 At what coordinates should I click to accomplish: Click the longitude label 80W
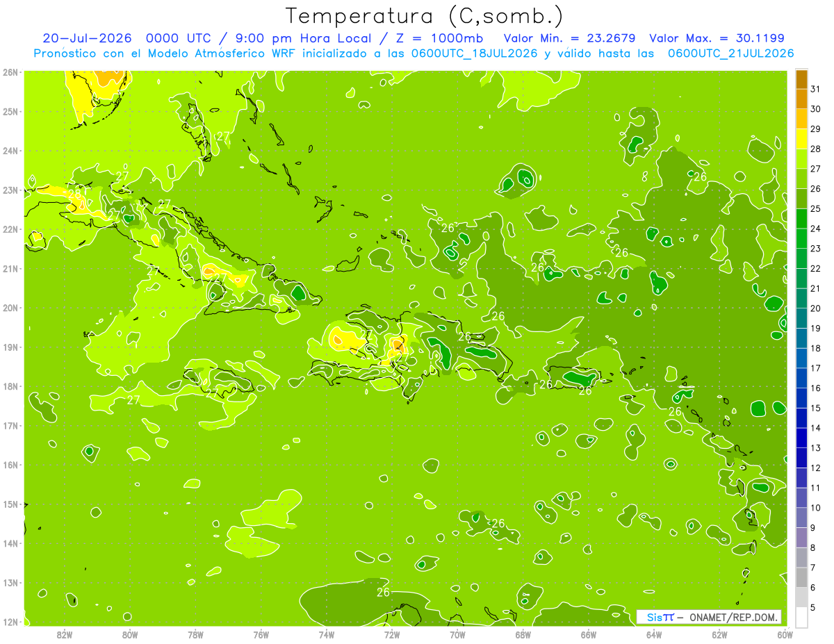[x=130, y=634]
